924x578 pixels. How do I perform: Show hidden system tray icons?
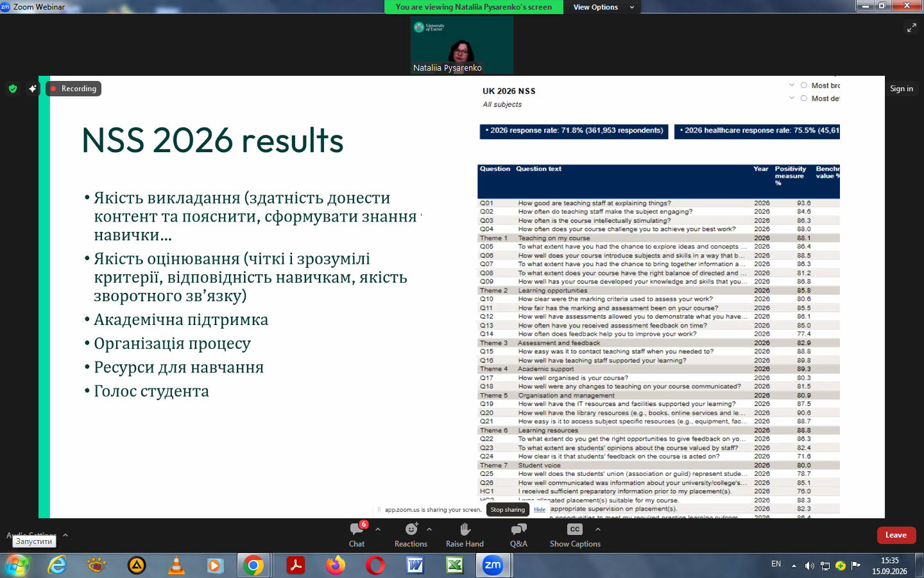point(794,566)
